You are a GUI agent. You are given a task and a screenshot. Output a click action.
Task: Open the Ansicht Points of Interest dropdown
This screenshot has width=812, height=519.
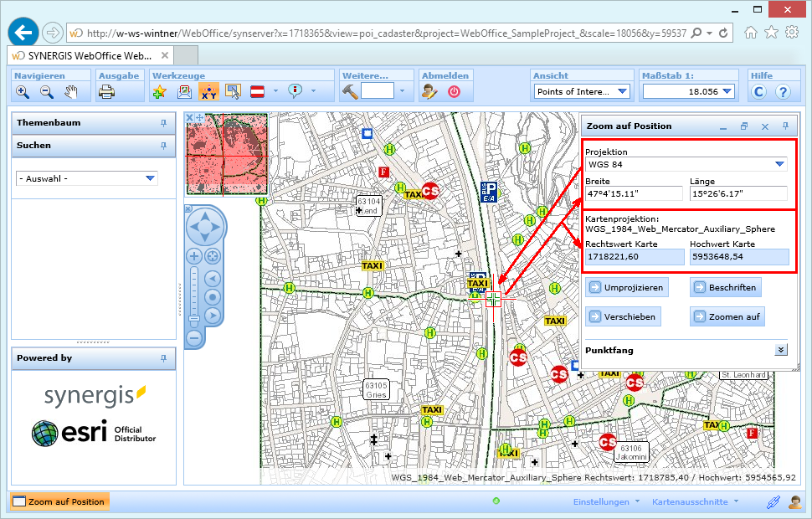tap(622, 91)
